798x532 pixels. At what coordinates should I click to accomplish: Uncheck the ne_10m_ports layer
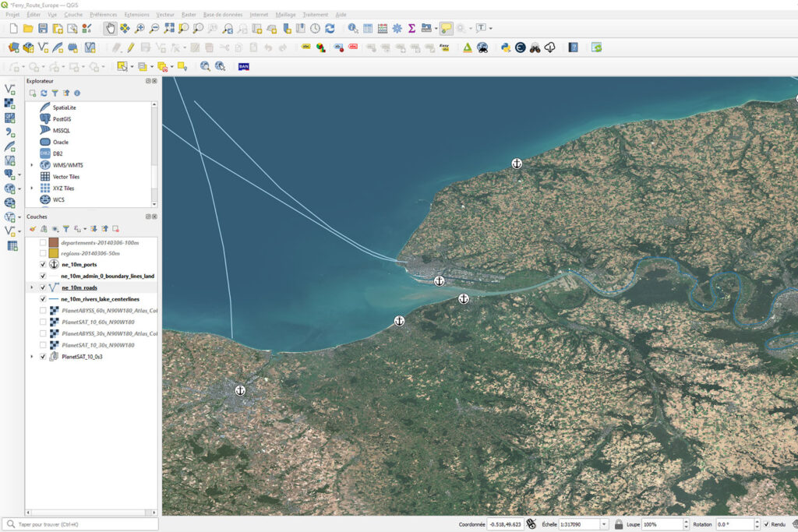43,265
